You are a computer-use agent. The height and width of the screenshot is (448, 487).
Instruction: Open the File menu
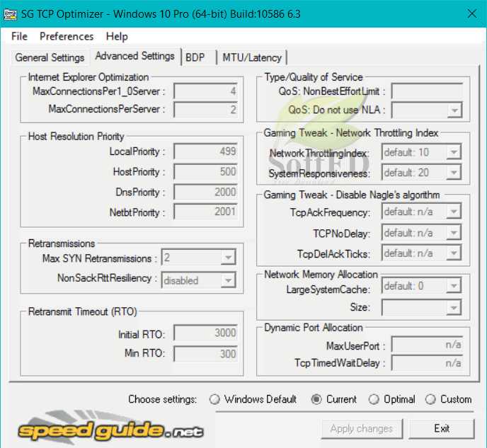click(19, 36)
